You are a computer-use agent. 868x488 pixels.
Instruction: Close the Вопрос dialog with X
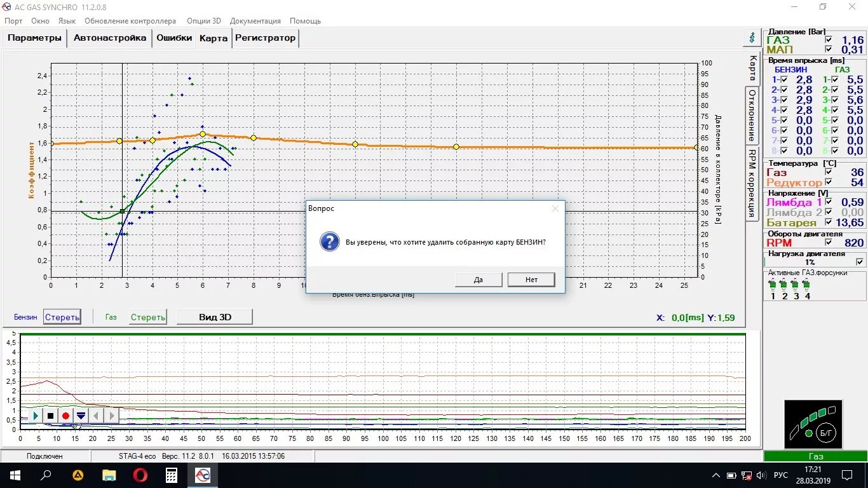click(555, 208)
